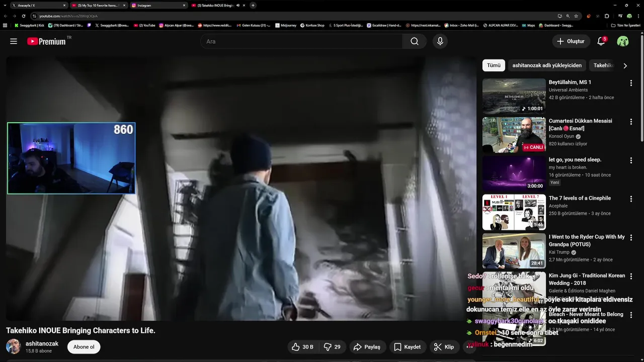Open Chrome three-dot menu
The width and height of the screenshot is (644, 362).
(639, 16)
